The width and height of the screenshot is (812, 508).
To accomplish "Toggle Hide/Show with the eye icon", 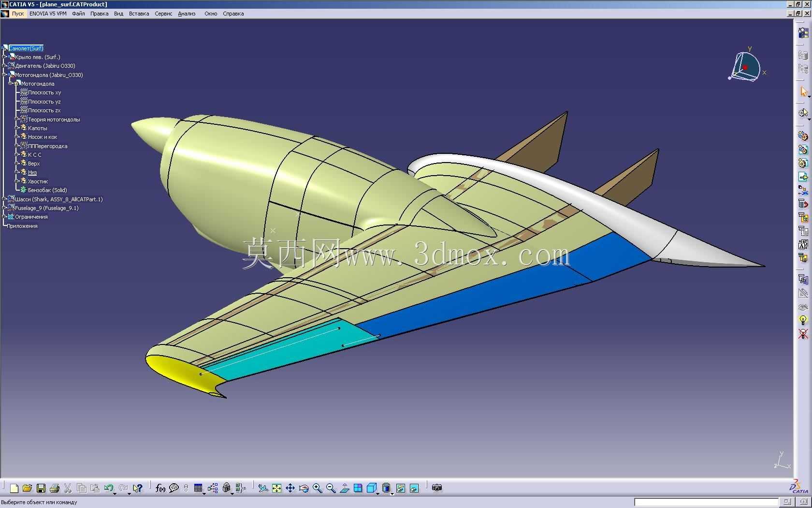I will click(x=803, y=307).
